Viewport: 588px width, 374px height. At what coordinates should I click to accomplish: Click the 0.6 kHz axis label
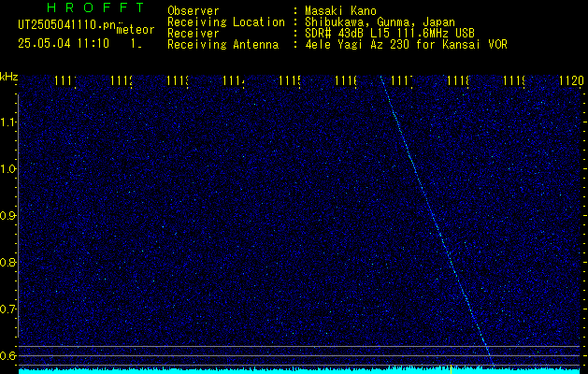click(x=7, y=355)
